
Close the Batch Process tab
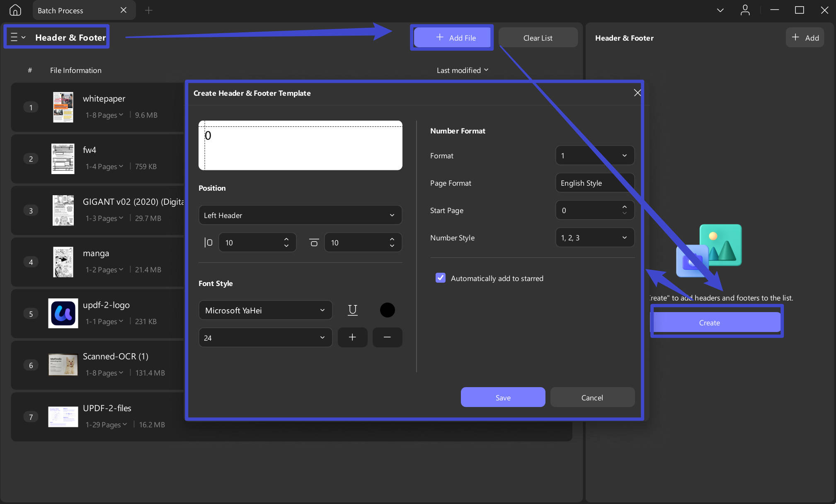coord(124,10)
